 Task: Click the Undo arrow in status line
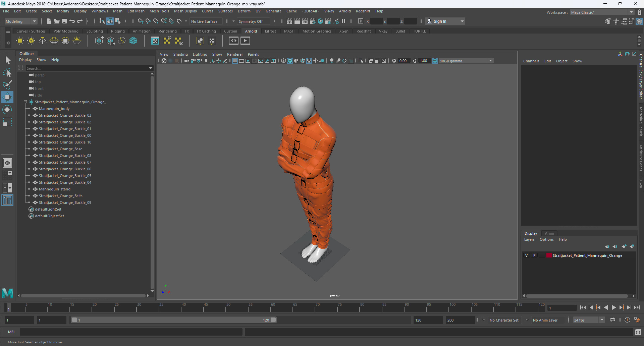(72, 21)
